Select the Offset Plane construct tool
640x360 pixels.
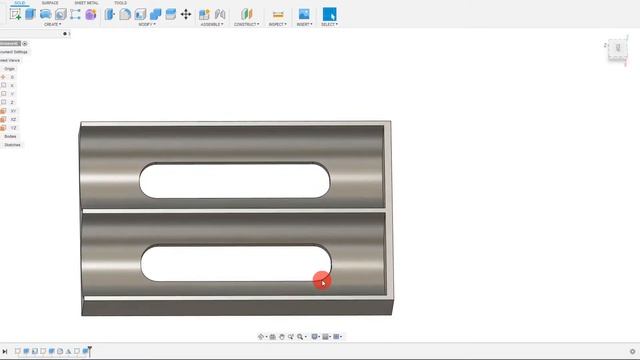(247, 14)
